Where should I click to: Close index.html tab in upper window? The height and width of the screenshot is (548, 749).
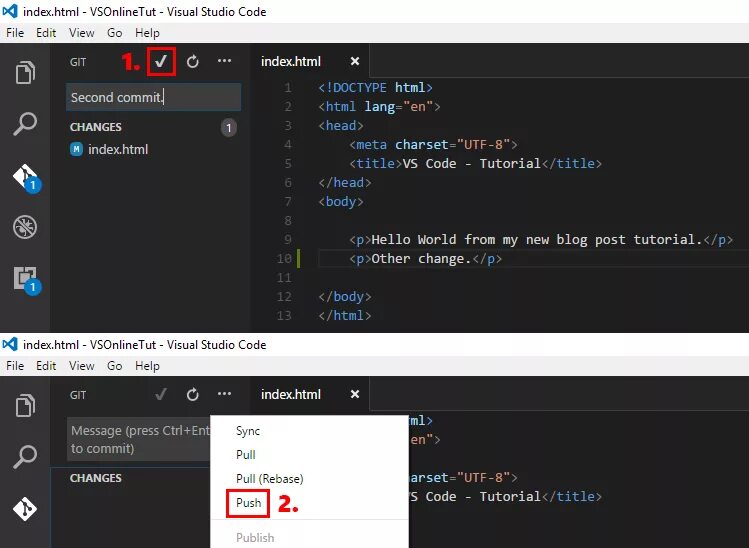pyautogui.click(x=354, y=61)
